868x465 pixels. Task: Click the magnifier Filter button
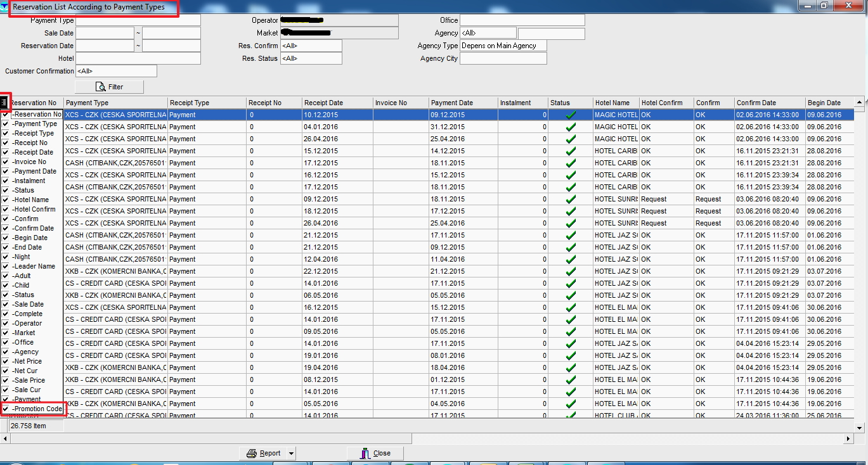pyautogui.click(x=109, y=87)
